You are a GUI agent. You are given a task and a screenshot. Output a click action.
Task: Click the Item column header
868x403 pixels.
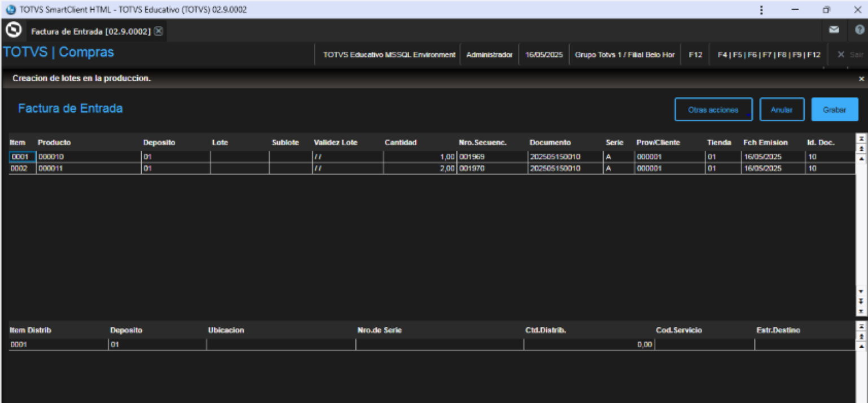[x=17, y=142]
